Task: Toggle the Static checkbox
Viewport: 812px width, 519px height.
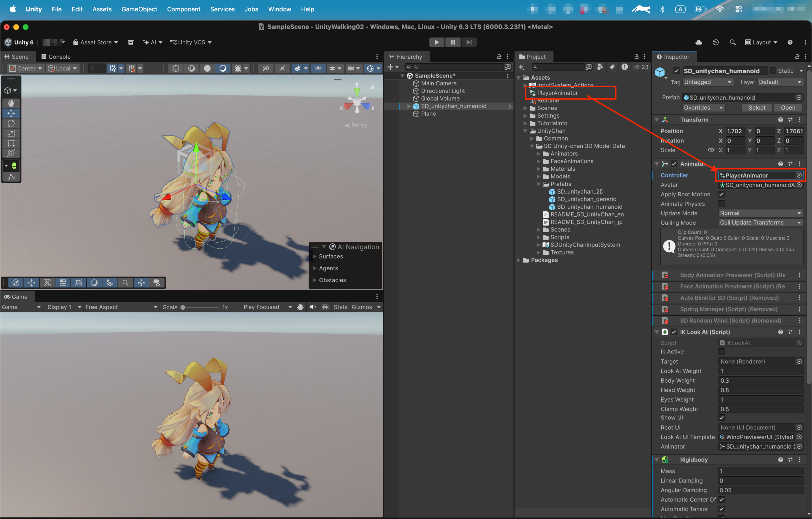Action: 773,71
